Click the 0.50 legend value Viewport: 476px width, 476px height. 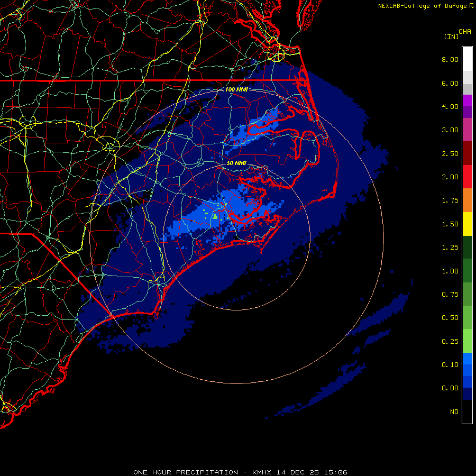(x=450, y=318)
